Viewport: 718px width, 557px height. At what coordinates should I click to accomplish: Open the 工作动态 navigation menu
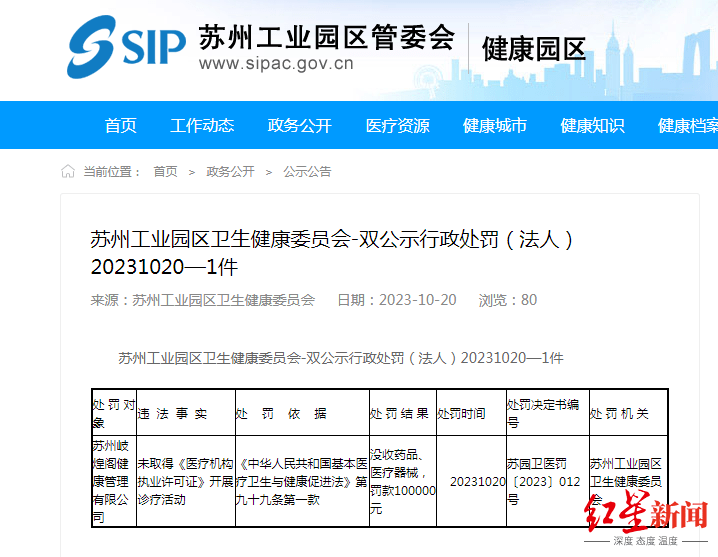[x=202, y=125]
